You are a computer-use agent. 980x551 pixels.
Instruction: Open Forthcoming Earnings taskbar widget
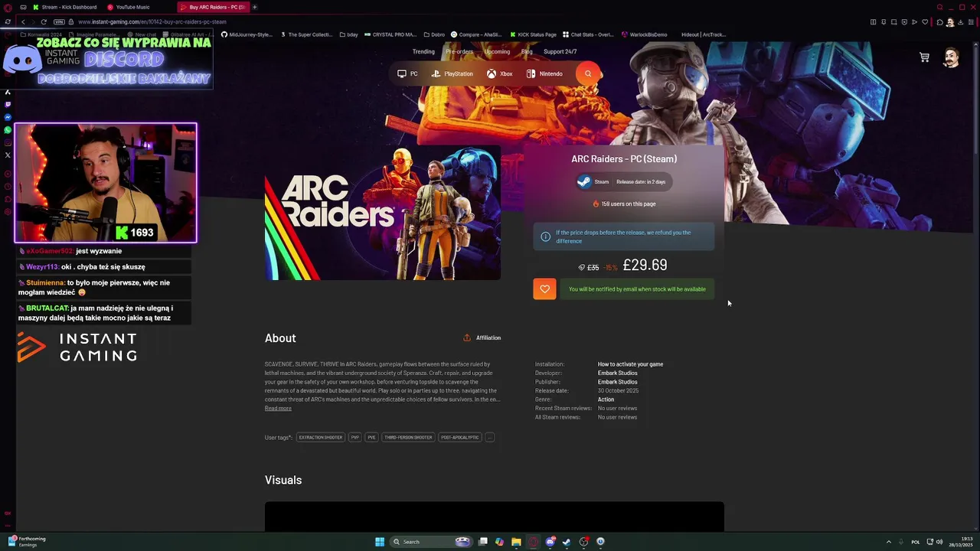27,542
